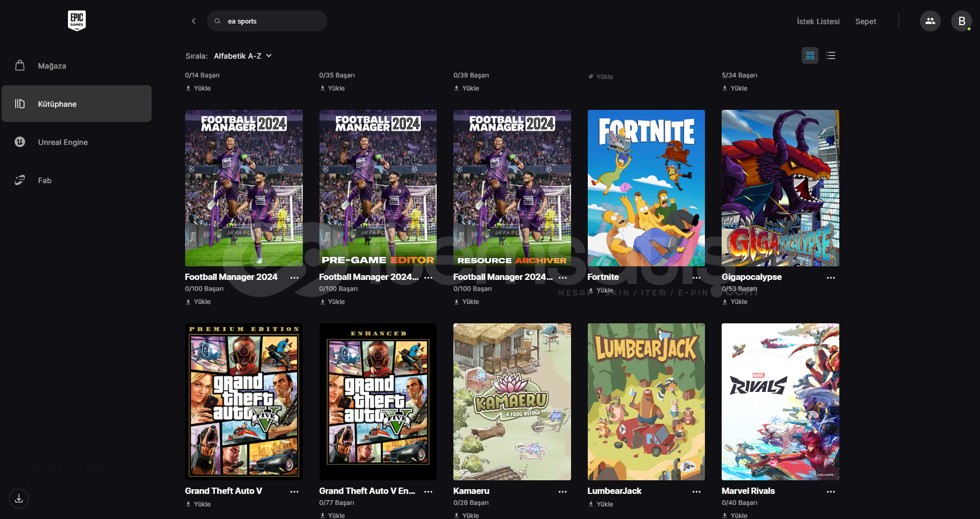Screen dimensions: 980x519
Task: Click Yükle below the 0/39 Başarı text
Action: click(466, 88)
